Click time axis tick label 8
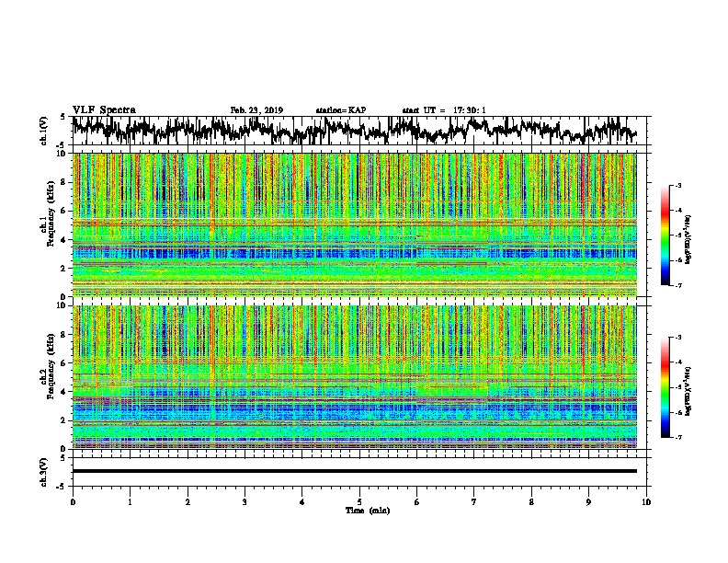 click(x=531, y=502)
